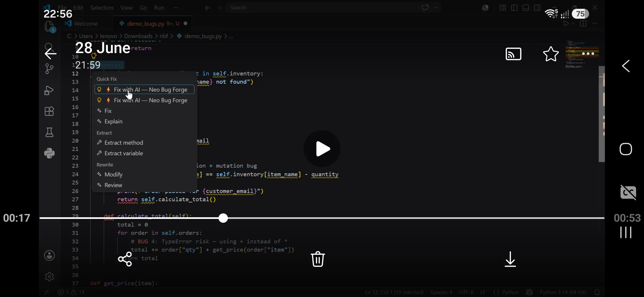This screenshot has width=644, height=297.
Task: Select the Downloads breadcrumb
Action: (138, 36)
